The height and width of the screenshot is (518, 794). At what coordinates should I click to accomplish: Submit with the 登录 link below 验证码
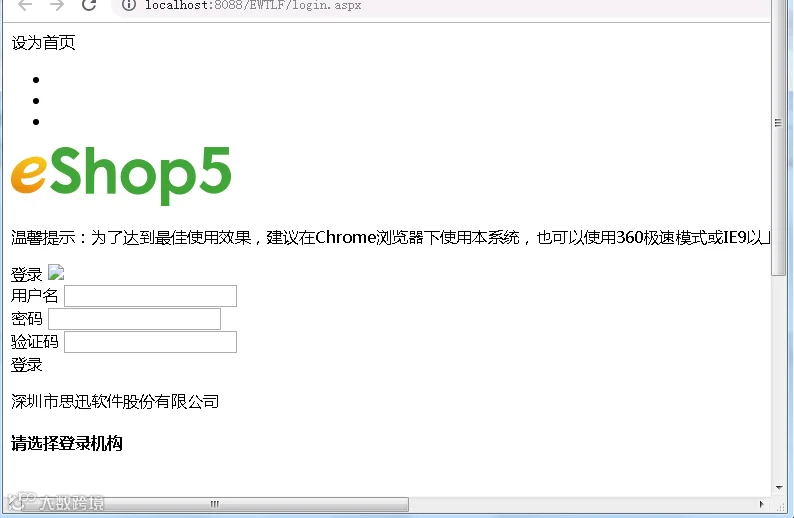(x=27, y=365)
